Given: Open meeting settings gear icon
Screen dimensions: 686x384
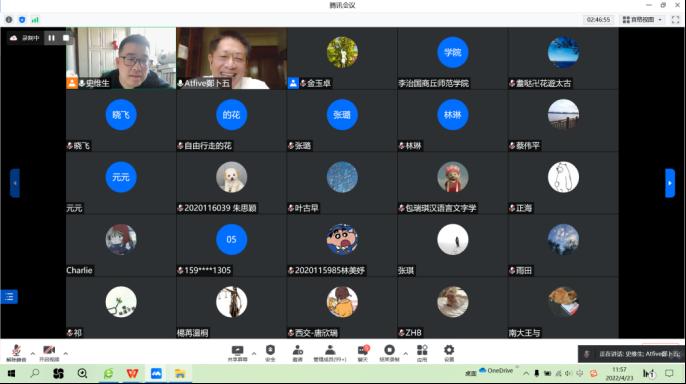Looking at the screenshot, I should pos(449,353).
